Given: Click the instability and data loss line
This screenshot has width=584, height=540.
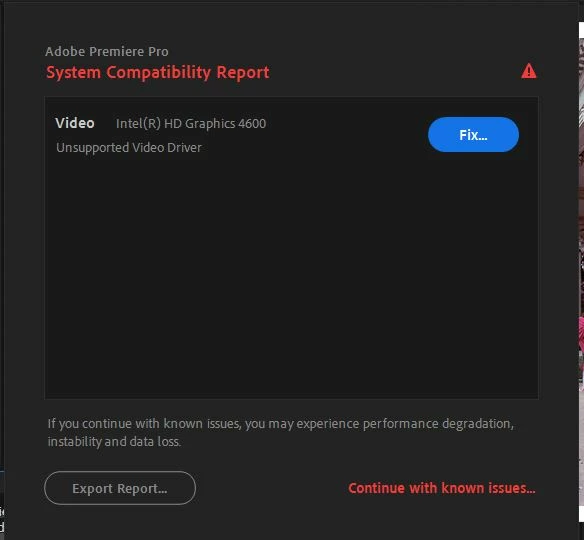Looking at the screenshot, I should [114, 442].
